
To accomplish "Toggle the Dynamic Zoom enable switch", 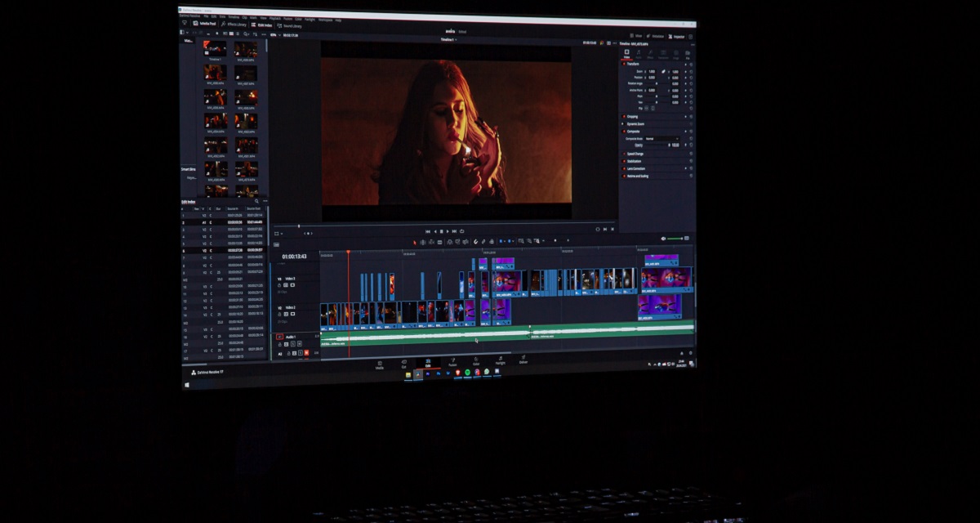I will [x=623, y=123].
